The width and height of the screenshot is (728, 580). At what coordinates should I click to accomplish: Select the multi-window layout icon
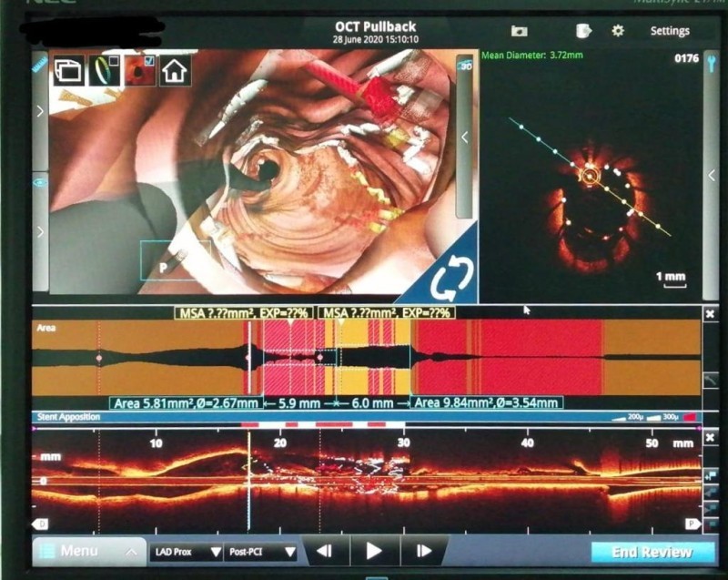pyautogui.click(x=68, y=71)
